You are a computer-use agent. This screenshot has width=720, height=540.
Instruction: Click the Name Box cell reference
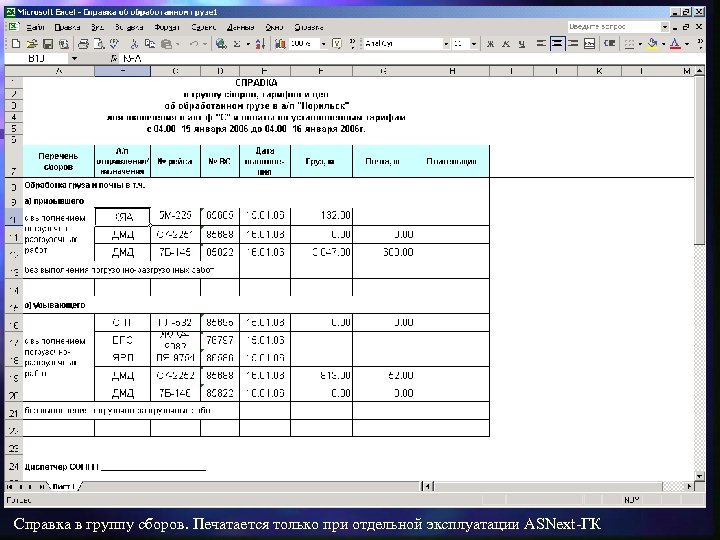point(37,58)
